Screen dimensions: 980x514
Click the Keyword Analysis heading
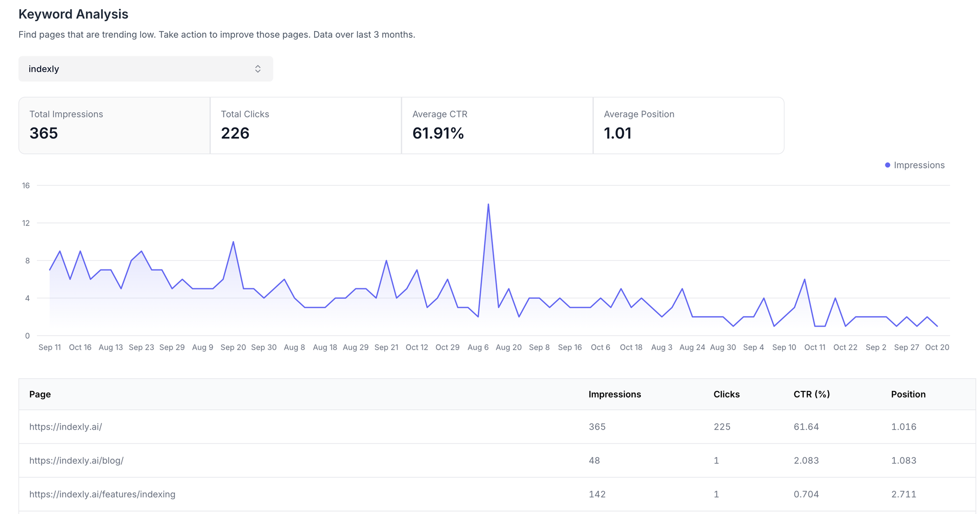pyautogui.click(x=73, y=14)
